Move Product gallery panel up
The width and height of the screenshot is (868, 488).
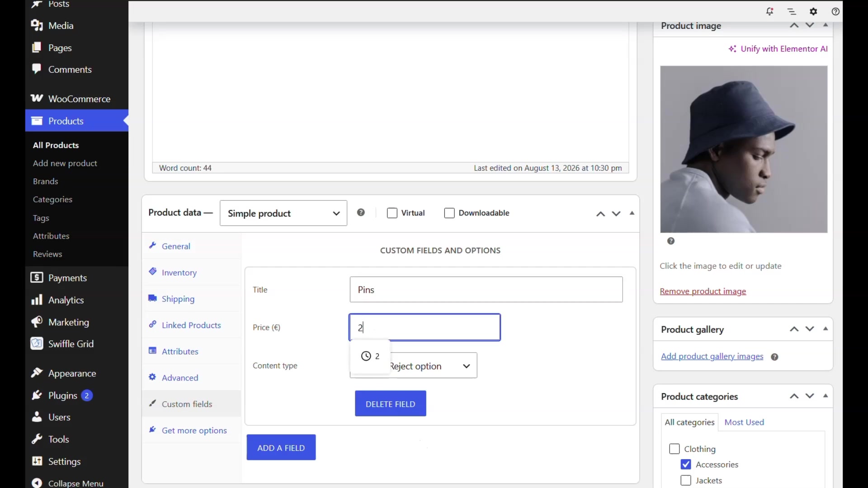[x=794, y=329]
